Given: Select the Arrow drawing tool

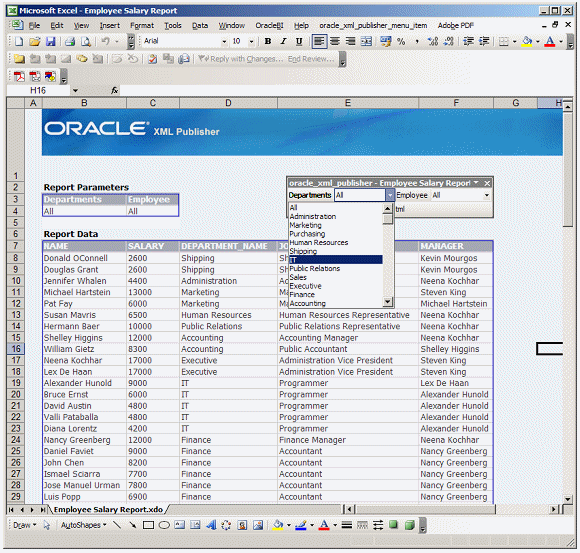Looking at the screenshot, I should pos(132,525).
